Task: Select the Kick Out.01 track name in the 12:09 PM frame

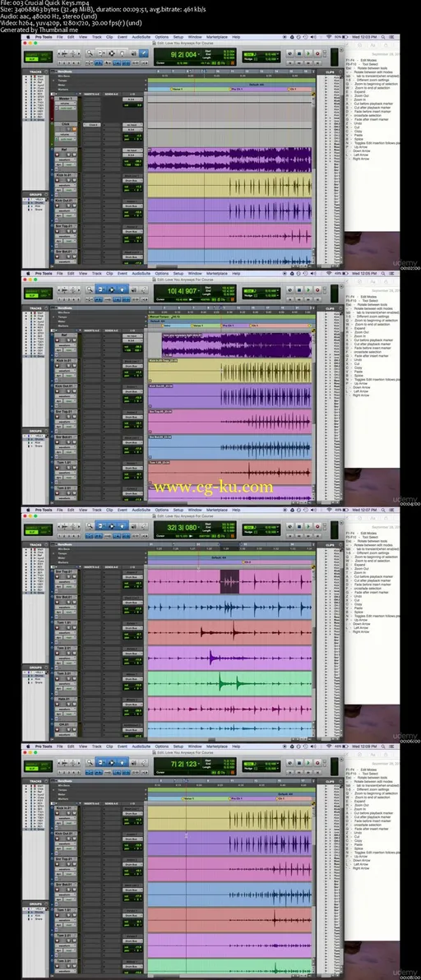Action: pos(65,834)
